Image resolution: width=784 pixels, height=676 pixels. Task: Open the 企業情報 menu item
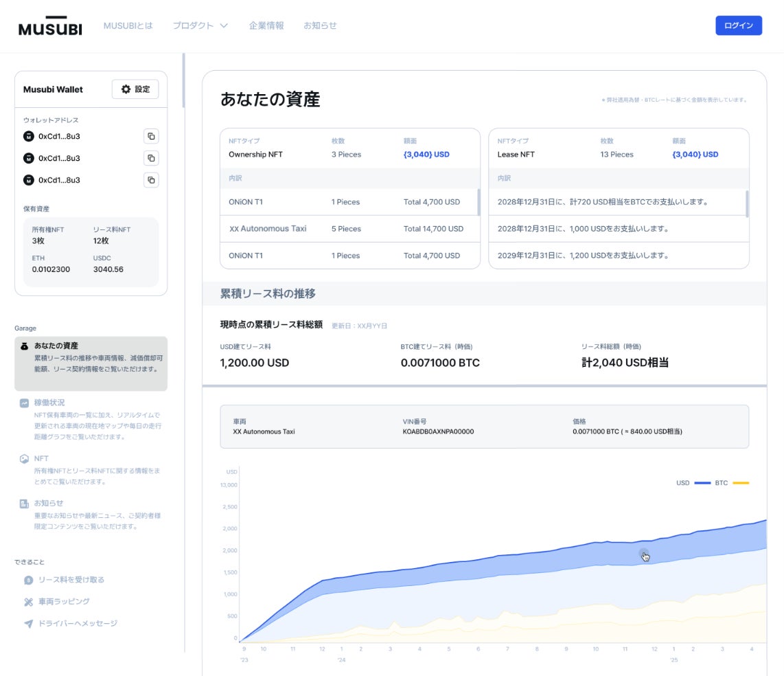(266, 25)
